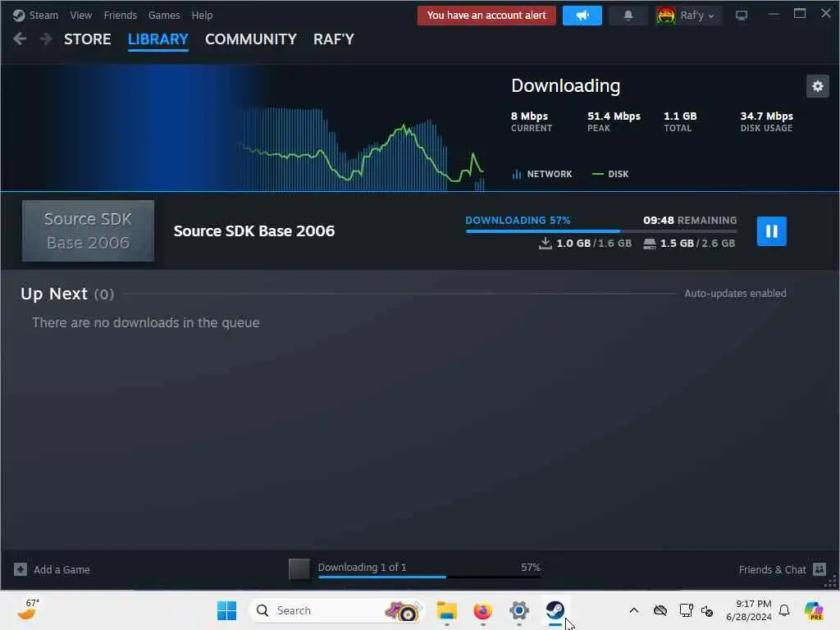Open Copilot preview from the taskbar
This screenshot has height=630, width=840.
click(x=814, y=610)
